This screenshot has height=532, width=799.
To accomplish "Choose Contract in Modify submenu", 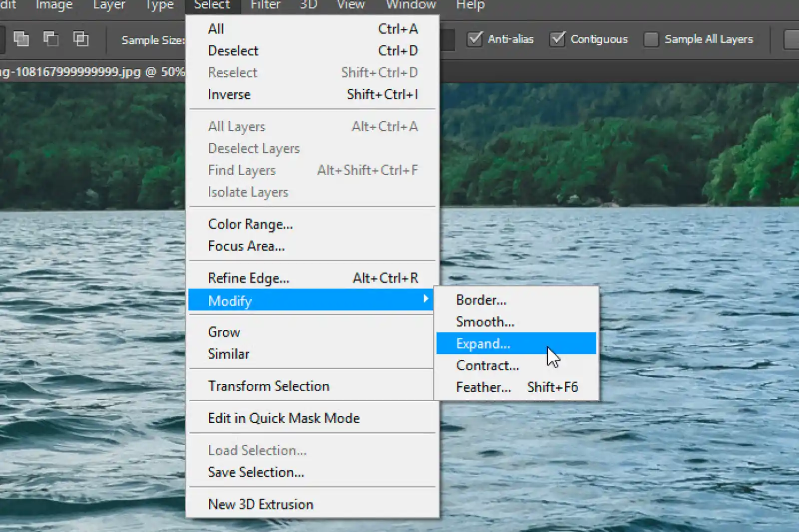I will pos(516,365).
